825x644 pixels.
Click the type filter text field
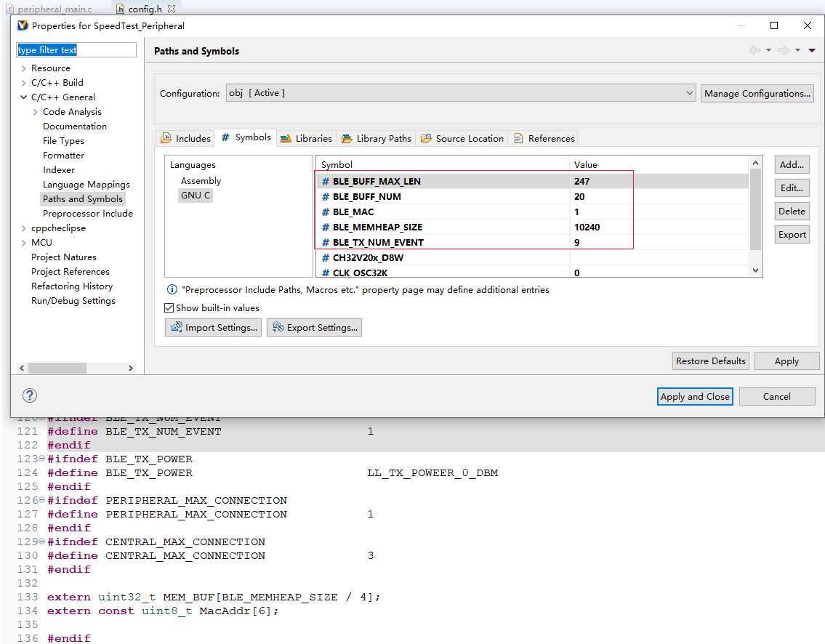tap(76, 50)
